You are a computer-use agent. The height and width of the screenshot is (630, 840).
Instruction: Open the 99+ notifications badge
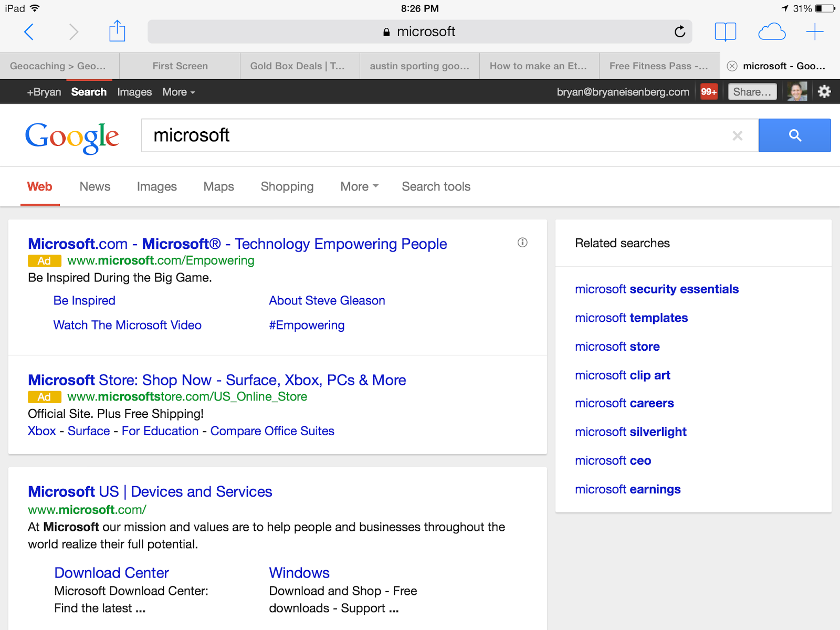(709, 92)
